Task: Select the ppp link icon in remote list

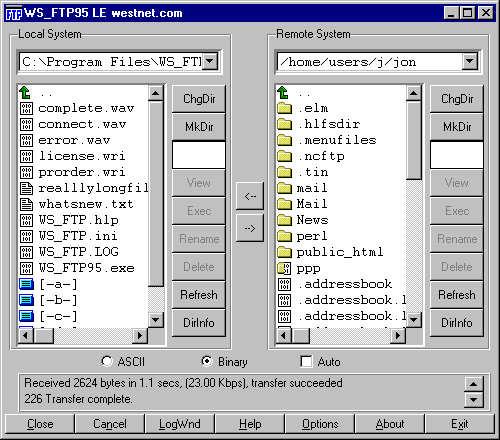Action: click(284, 268)
